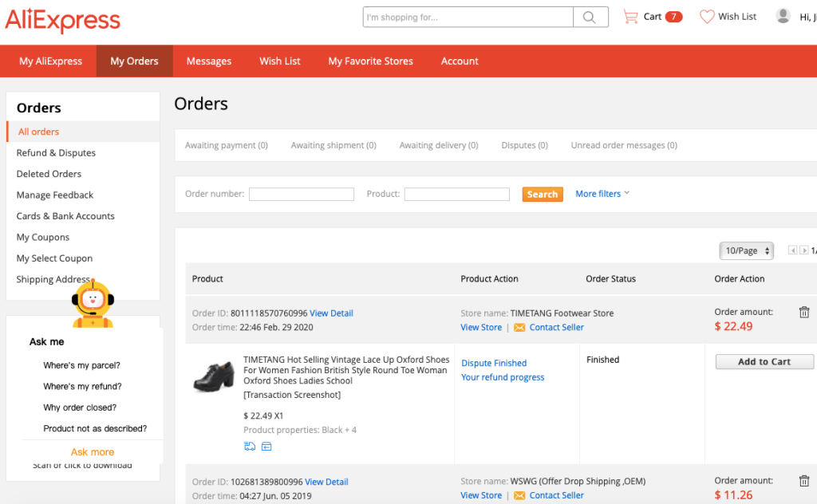Viewport: 817px width, 504px height.
Task: Open the TIMETANG Oxford Shoes product title
Action: click(346, 370)
